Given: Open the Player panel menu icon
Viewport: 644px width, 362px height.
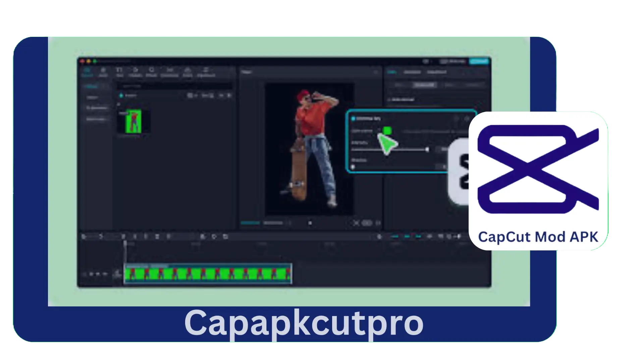Looking at the screenshot, I should point(376,72).
